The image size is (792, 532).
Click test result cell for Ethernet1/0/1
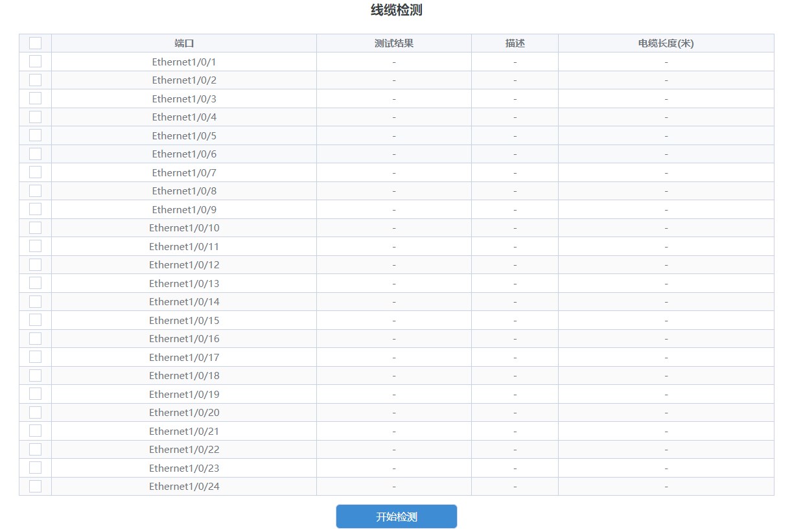394,62
